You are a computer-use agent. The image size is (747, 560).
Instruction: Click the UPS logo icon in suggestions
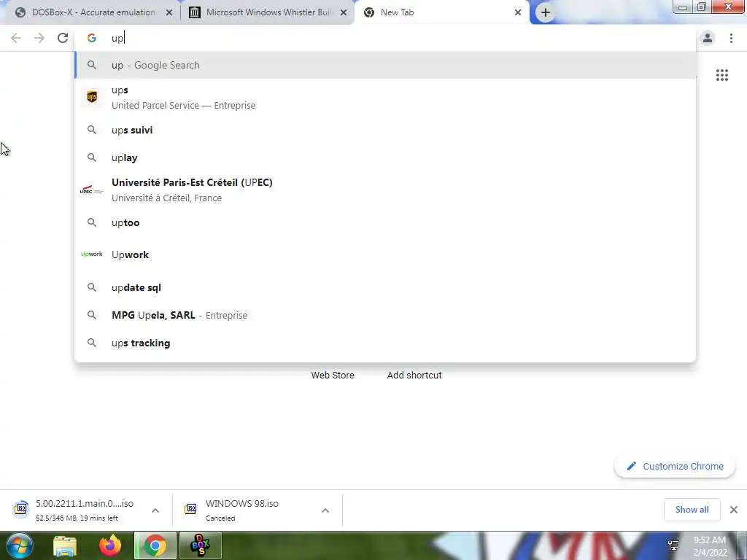92,97
